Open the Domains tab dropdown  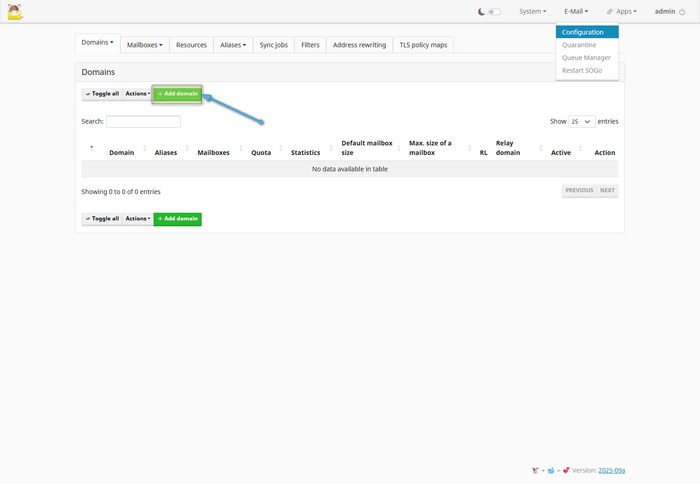click(97, 42)
